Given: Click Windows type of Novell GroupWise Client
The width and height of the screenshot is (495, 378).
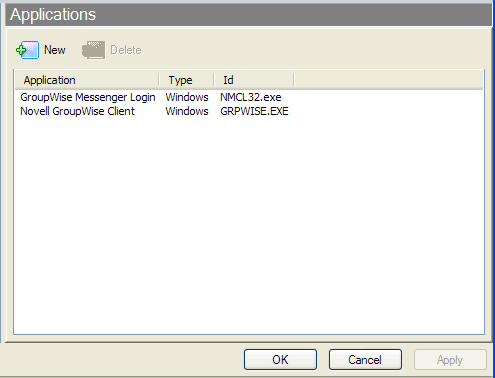Looking at the screenshot, I should pyautogui.click(x=187, y=111).
